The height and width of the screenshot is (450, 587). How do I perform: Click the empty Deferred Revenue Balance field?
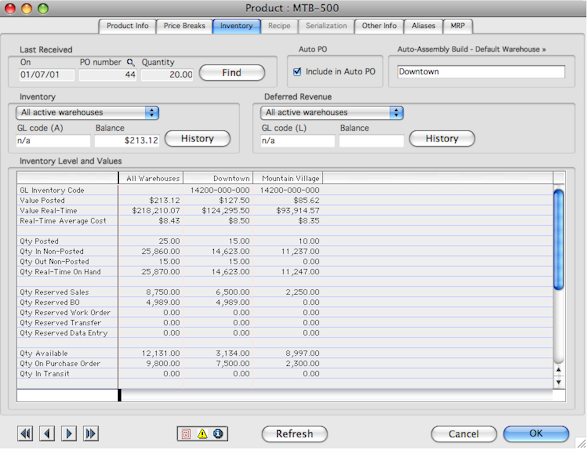click(371, 141)
